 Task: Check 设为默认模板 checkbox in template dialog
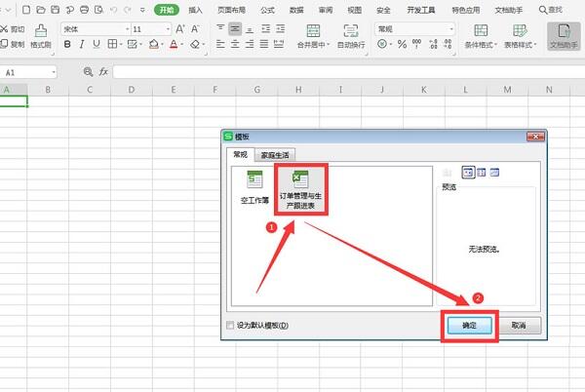coord(230,325)
